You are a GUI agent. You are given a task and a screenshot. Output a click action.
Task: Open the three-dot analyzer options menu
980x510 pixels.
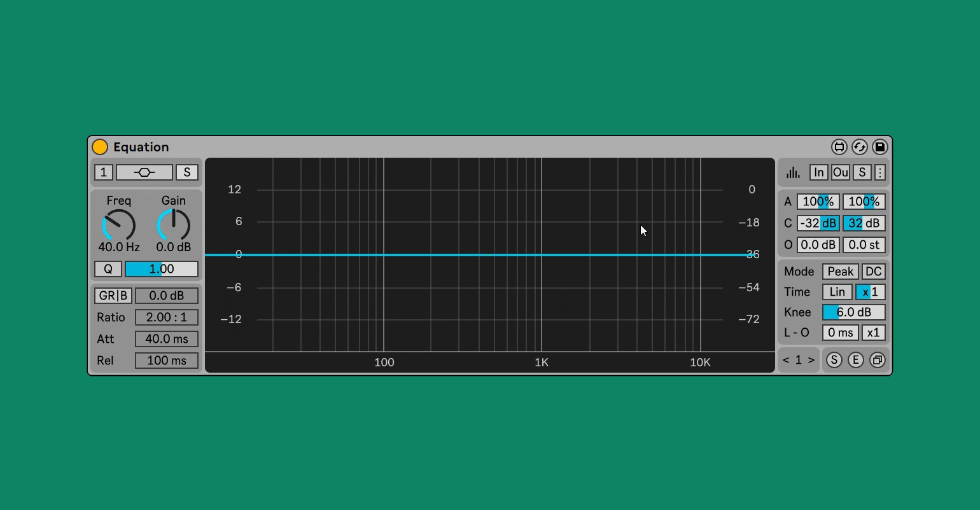pos(879,172)
